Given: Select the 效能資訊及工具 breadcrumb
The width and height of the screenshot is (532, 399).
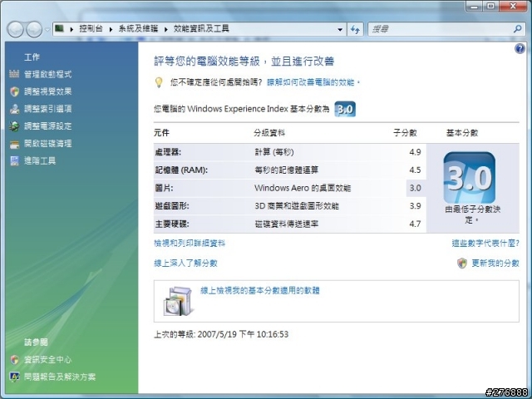Looking at the screenshot, I should tap(201, 29).
